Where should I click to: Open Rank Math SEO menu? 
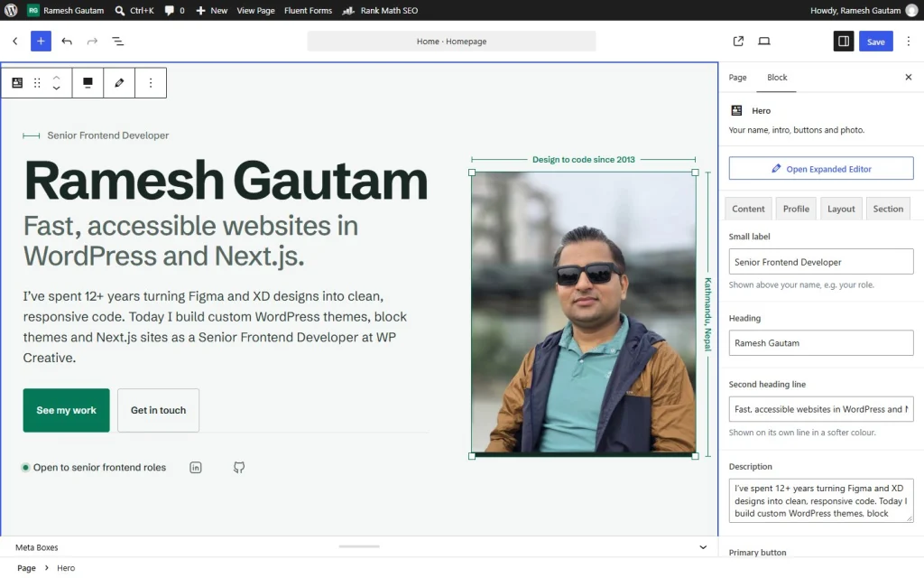(x=381, y=10)
